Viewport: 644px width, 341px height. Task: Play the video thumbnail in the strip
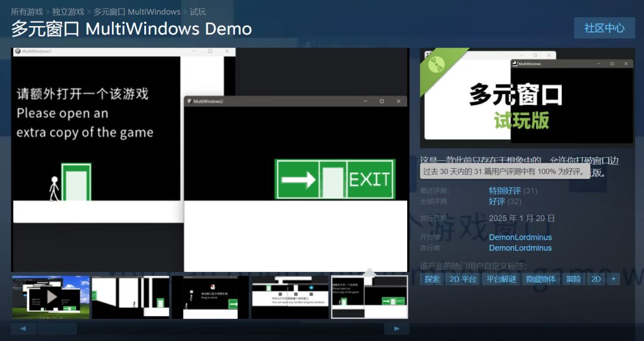click(x=51, y=297)
